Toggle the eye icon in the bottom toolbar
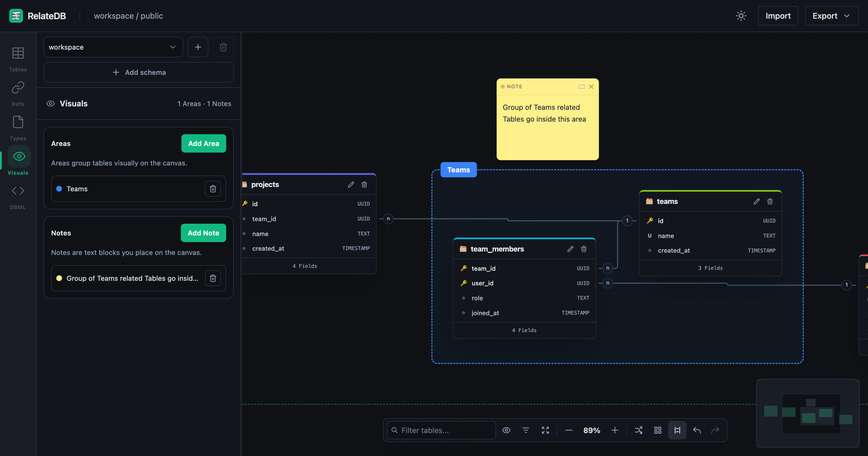868x456 pixels. click(506, 430)
